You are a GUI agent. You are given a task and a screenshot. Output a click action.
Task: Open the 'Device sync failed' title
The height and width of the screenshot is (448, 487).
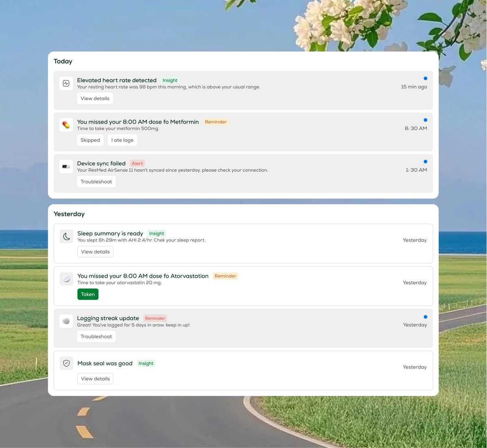click(101, 163)
